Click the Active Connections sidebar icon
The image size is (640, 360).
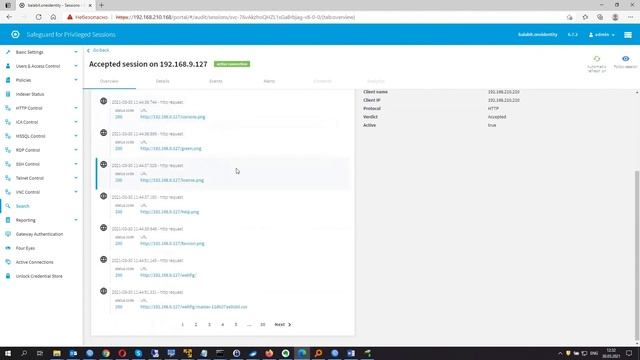click(8, 262)
